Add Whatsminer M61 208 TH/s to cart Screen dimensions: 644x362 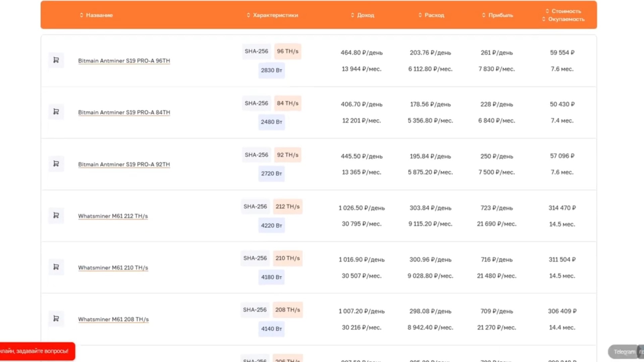point(56,318)
